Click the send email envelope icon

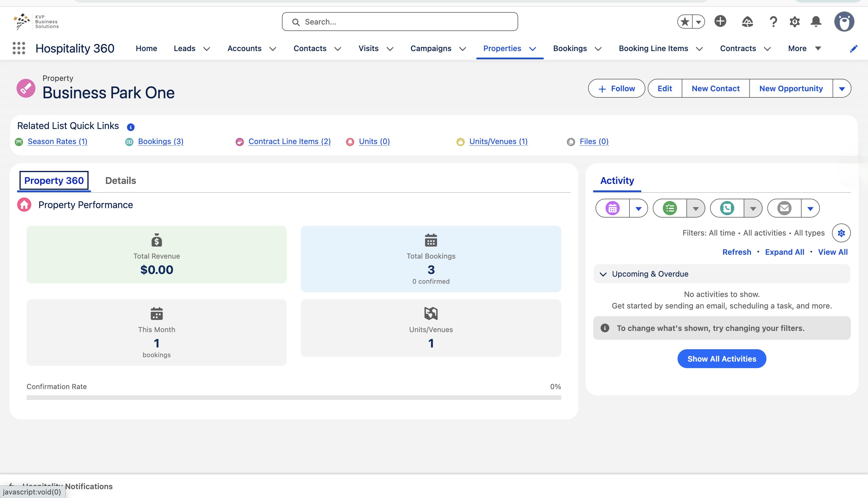click(x=784, y=208)
